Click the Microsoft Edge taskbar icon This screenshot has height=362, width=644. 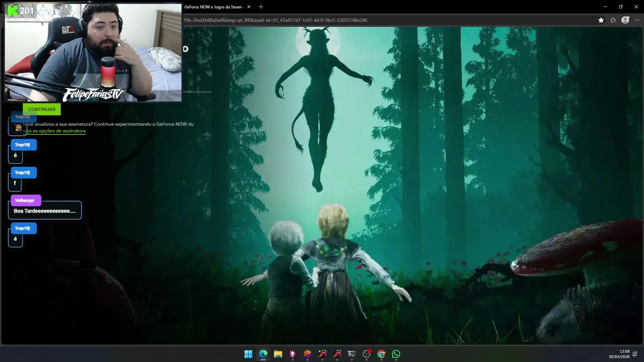point(263,354)
